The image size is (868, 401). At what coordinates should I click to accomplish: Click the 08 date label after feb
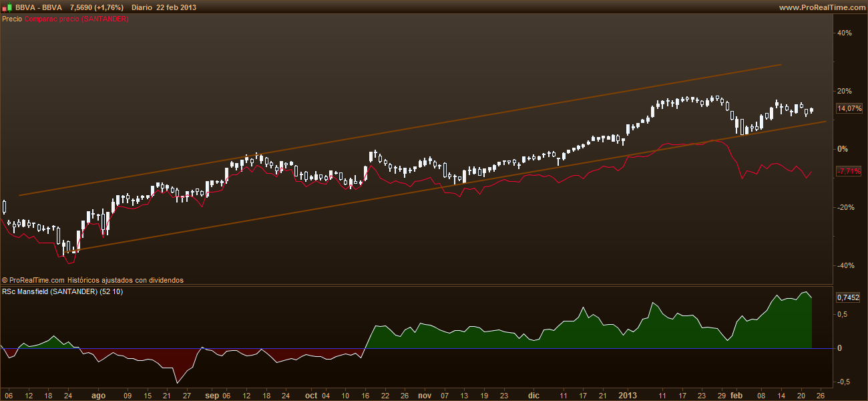[761, 395]
